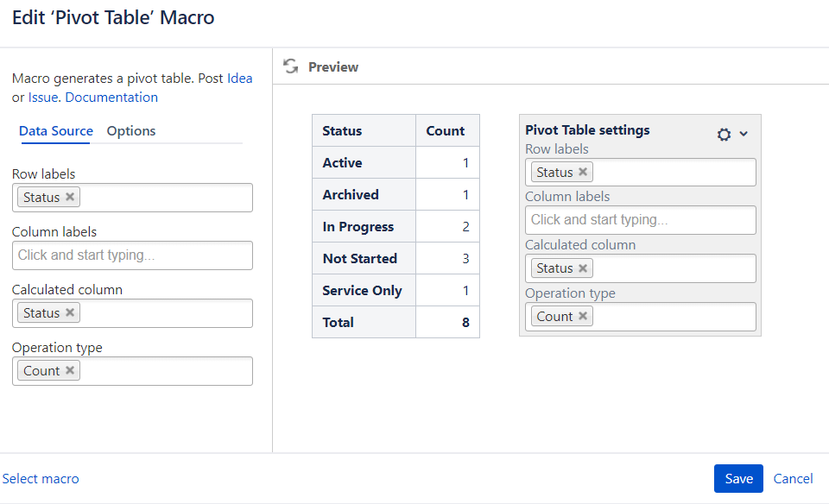Click the Issue link

coord(42,98)
